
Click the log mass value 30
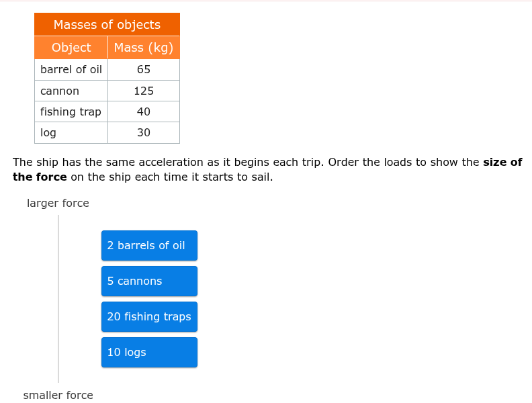pos(144,132)
